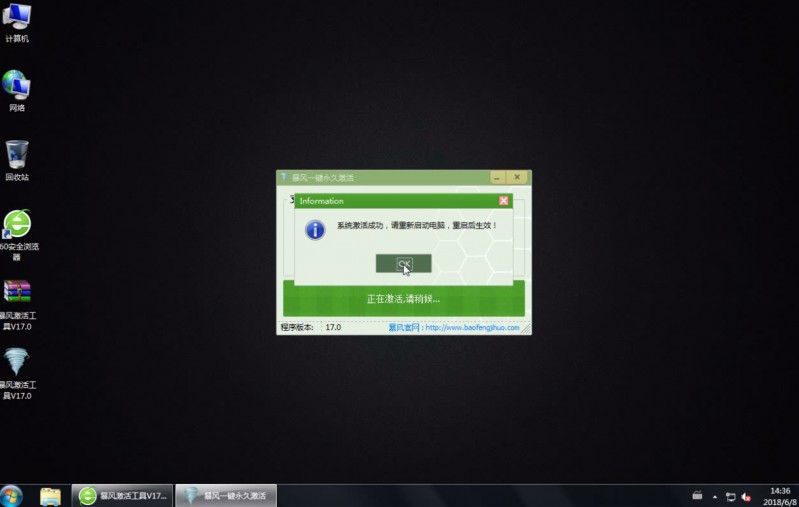Minimize the 暴风一键永久激活 window
This screenshot has width=799, height=507.
click(497, 177)
